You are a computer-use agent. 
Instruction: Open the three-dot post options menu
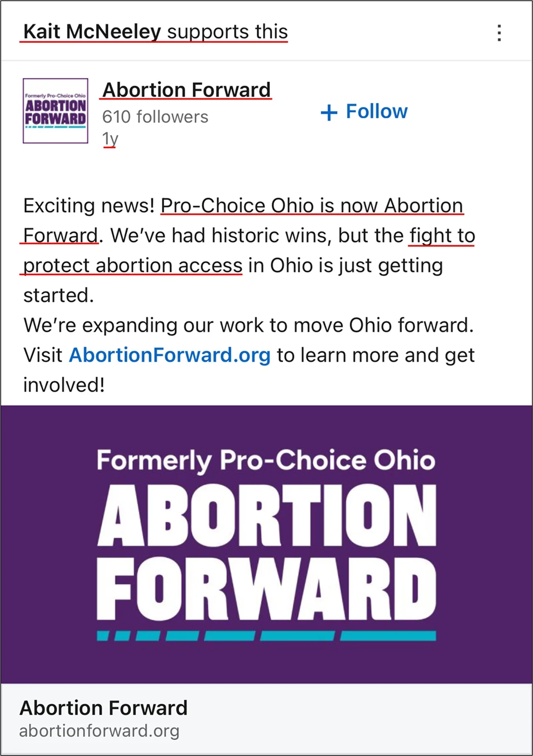(x=499, y=33)
